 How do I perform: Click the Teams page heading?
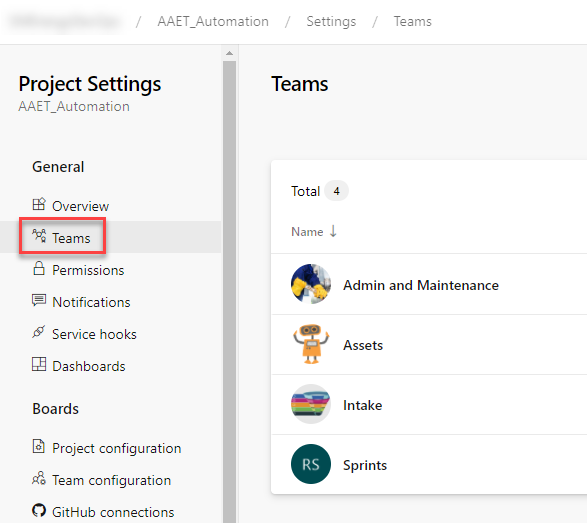(299, 84)
